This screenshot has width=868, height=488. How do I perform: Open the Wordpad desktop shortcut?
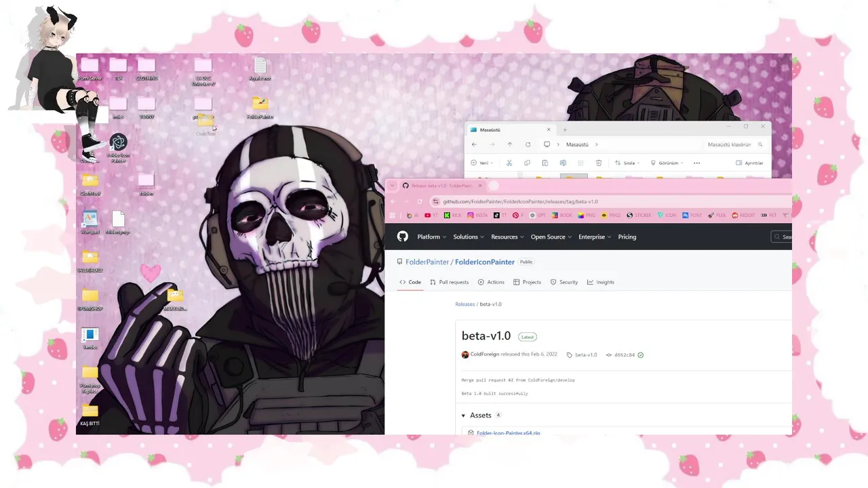coord(90,222)
